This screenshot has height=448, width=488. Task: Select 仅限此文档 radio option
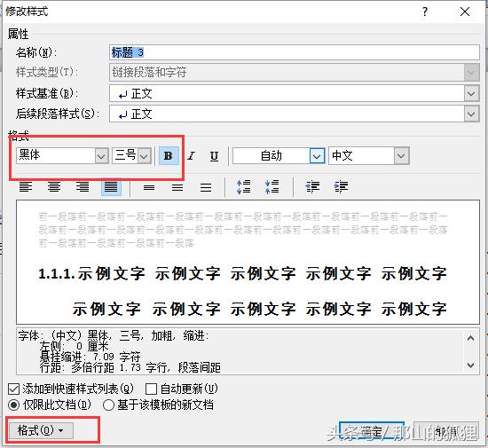pyautogui.click(x=13, y=405)
